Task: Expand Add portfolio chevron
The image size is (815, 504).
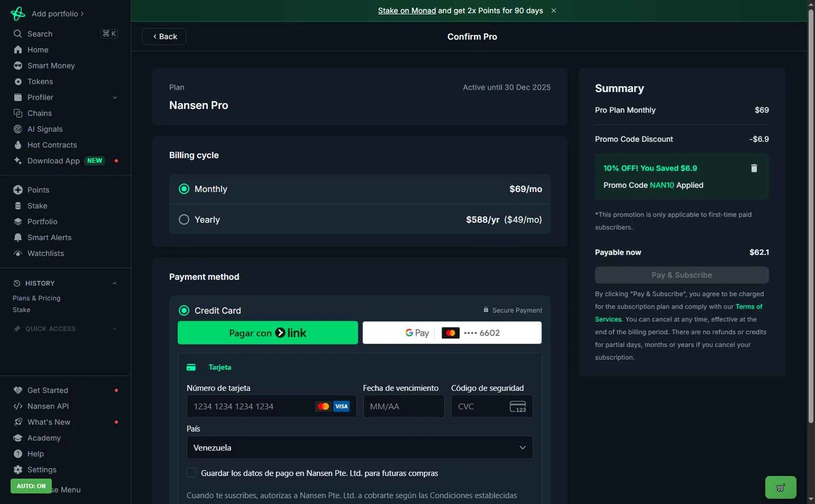Action: [x=82, y=14]
